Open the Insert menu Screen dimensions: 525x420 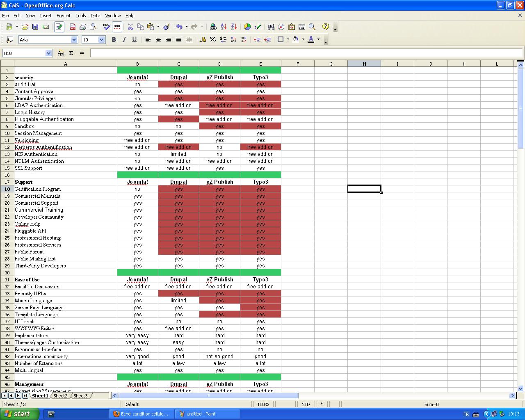pyautogui.click(x=46, y=16)
